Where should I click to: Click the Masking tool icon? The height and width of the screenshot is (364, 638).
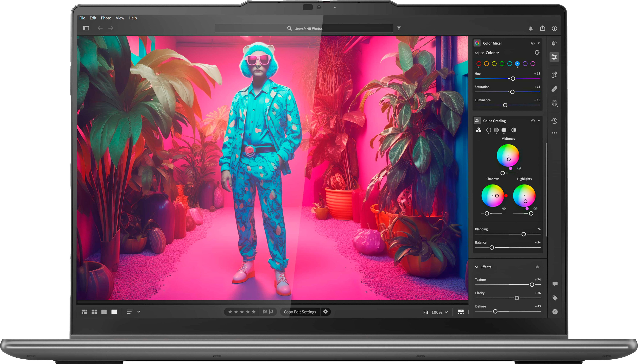[x=554, y=103]
